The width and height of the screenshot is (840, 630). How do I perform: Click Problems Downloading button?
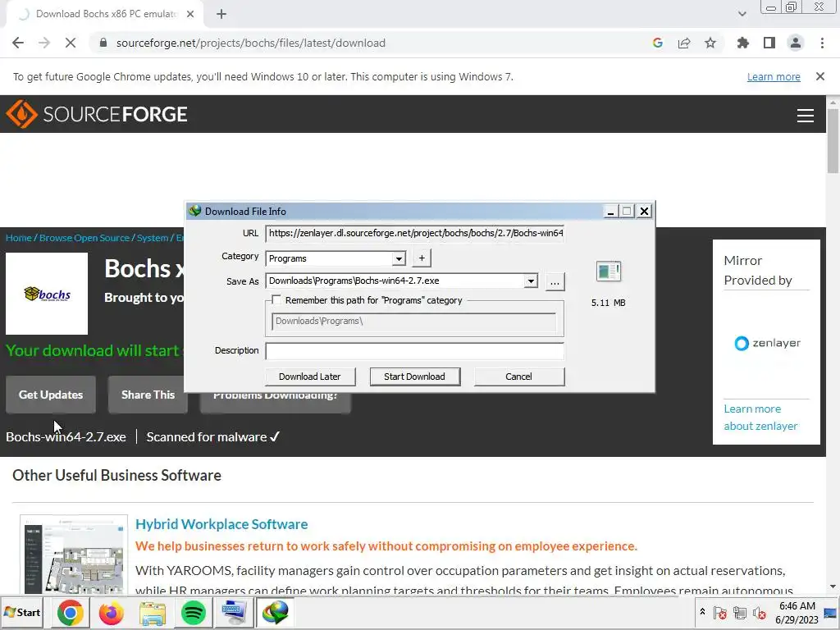276,403
